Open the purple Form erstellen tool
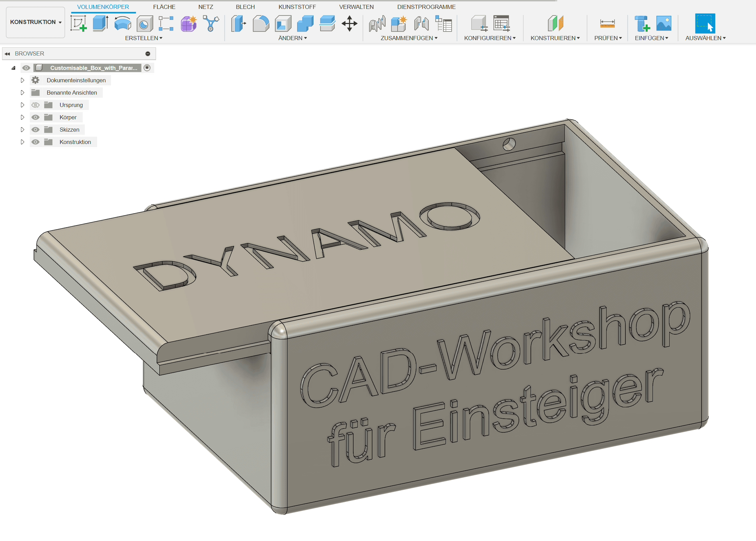The height and width of the screenshot is (541, 756). click(x=188, y=24)
